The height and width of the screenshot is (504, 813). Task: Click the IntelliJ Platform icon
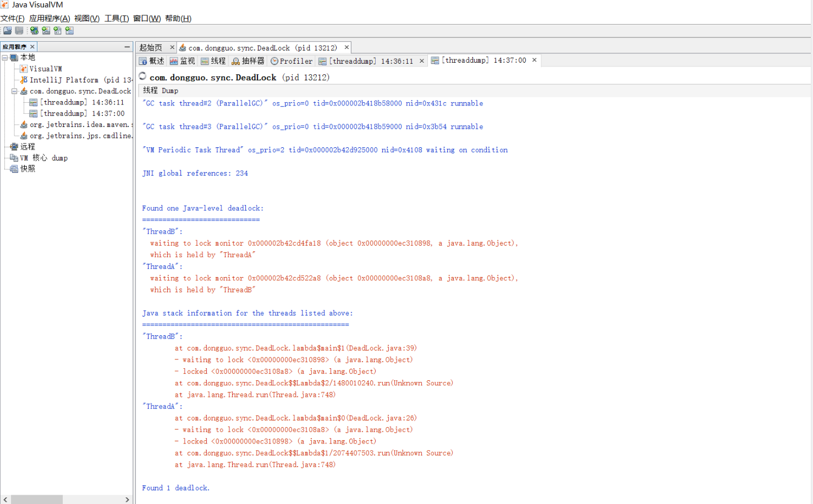tap(24, 80)
